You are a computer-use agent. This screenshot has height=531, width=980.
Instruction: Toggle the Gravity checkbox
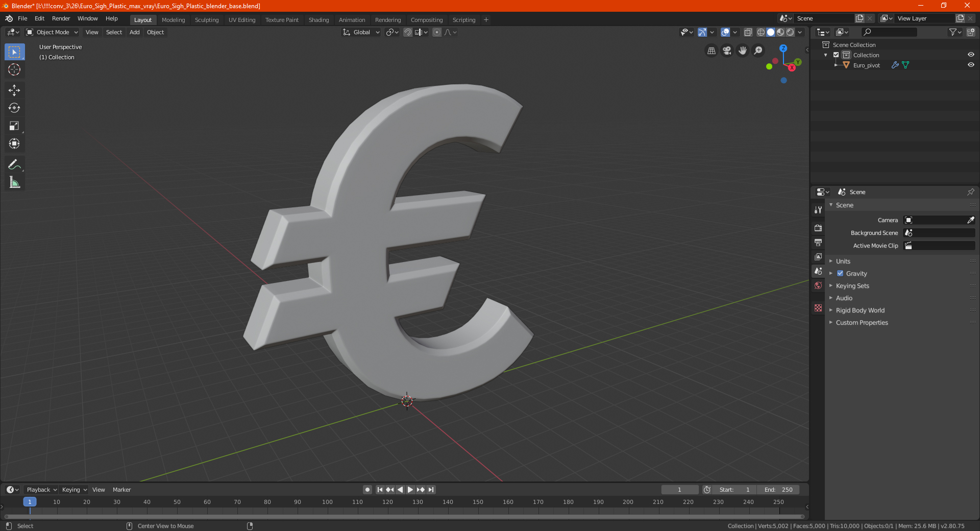[840, 273]
